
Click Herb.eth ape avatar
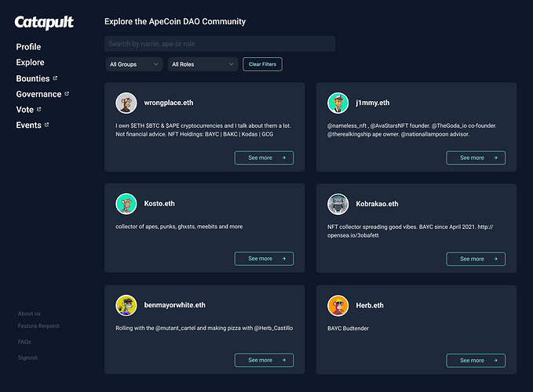click(338, 306)
